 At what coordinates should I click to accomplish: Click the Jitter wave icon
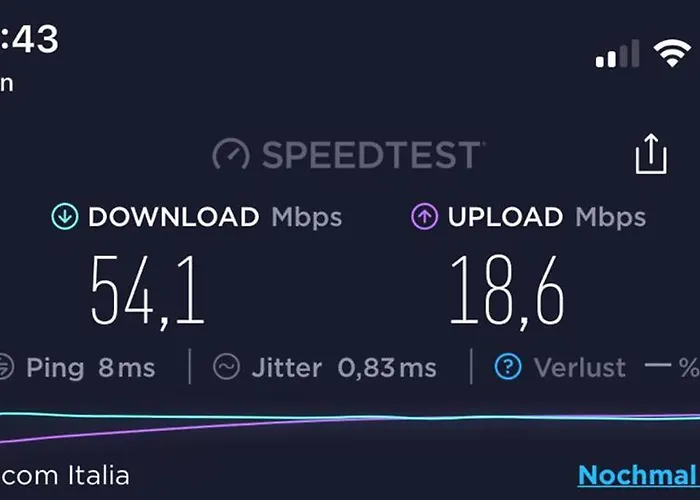coord(226,367)
